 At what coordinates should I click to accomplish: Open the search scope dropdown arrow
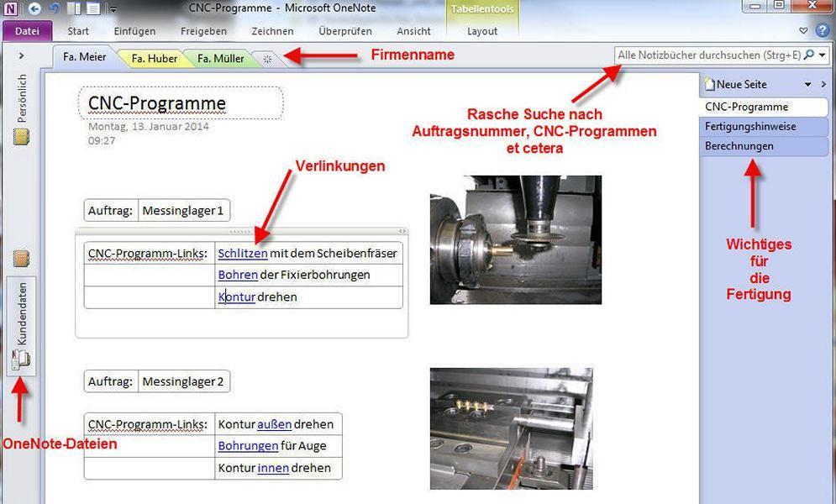(x=823, y=55)
